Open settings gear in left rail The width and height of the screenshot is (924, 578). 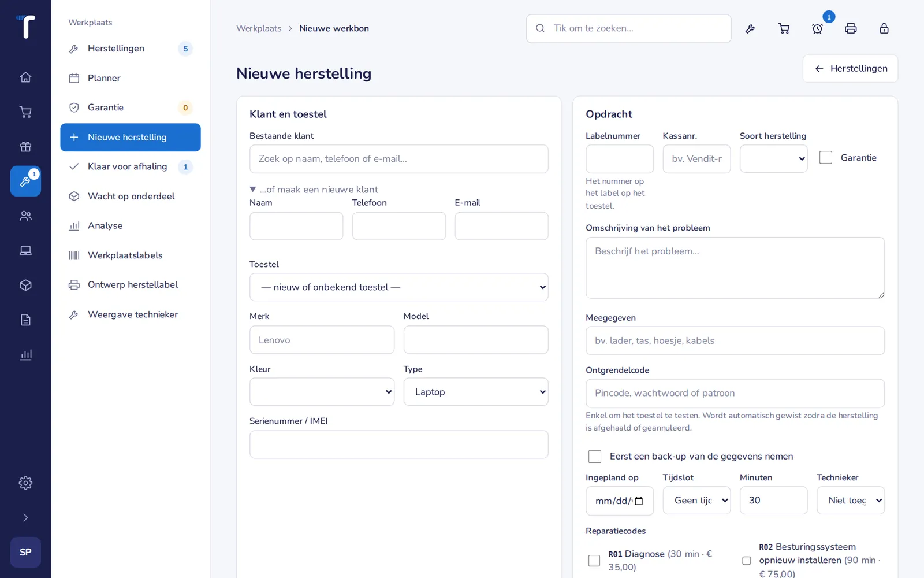[x=25, y=483]
